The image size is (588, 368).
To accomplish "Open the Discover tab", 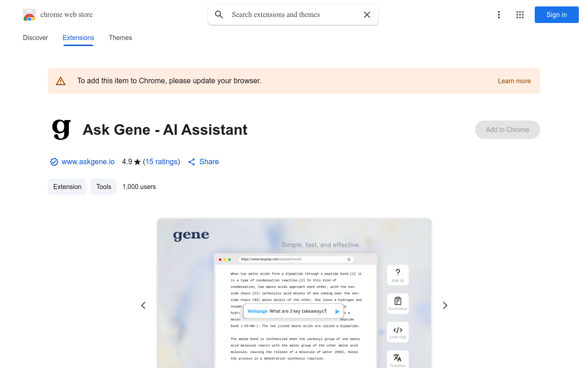I will click(35, 38).
